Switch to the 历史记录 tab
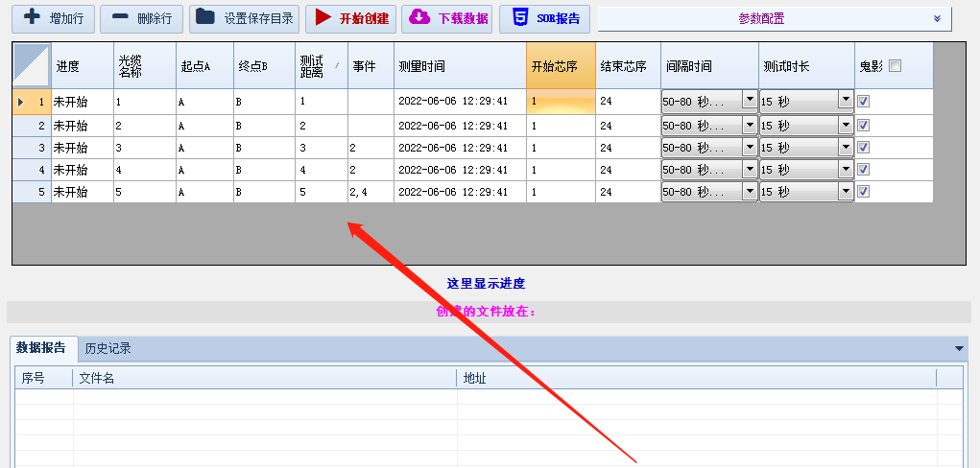 coord(108,348)
